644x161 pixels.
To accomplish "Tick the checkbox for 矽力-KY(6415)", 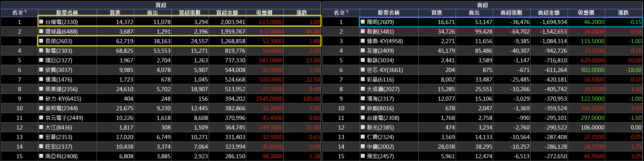I will [x=41, y=98].
